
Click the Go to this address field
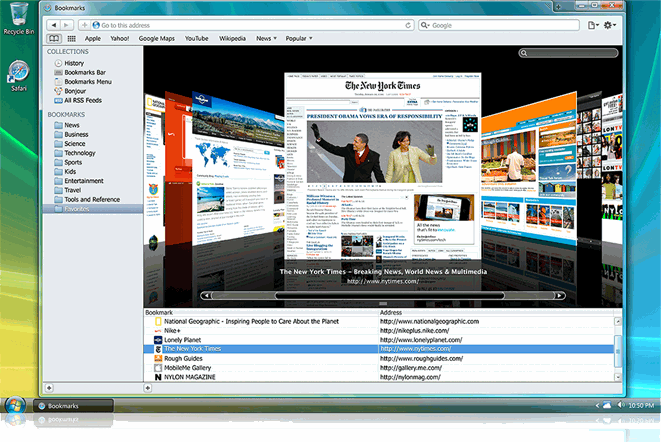click(x=250, y=24)
